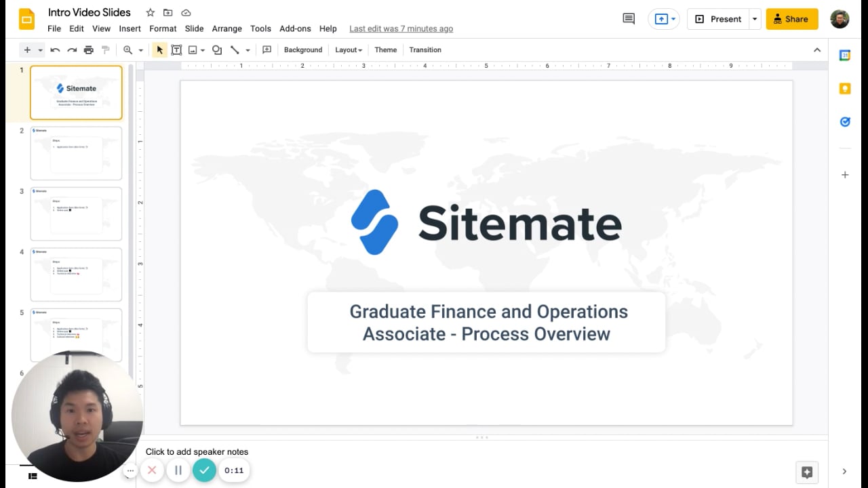Viewport: 868px width, 488px height.
Task: Open the Layout dropdown
Action: pos(349,50)
